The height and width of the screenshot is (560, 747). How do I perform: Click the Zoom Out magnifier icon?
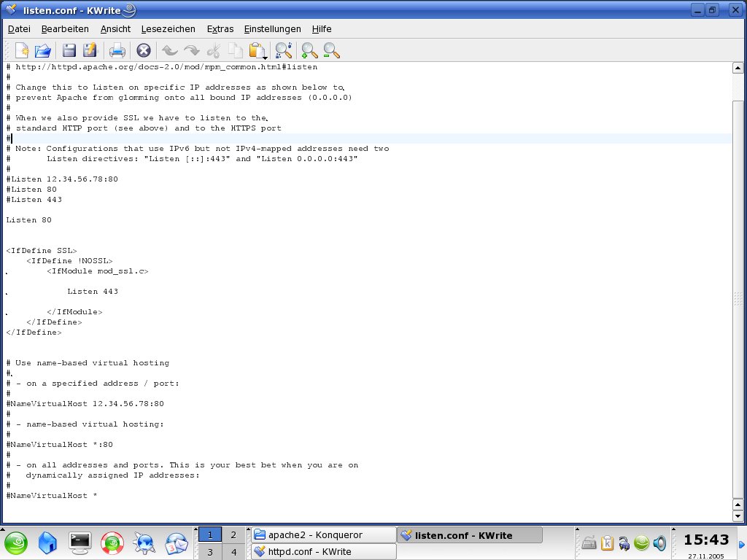coord(331,50)
